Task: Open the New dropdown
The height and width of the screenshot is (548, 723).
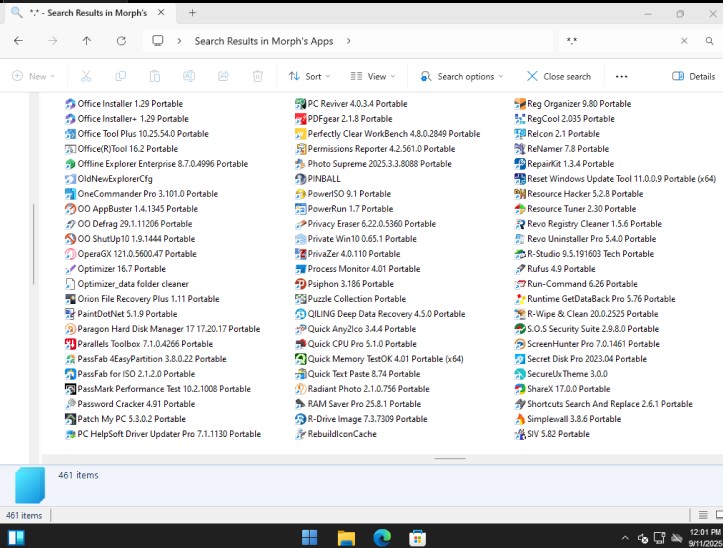Action: tap(34, 77)
